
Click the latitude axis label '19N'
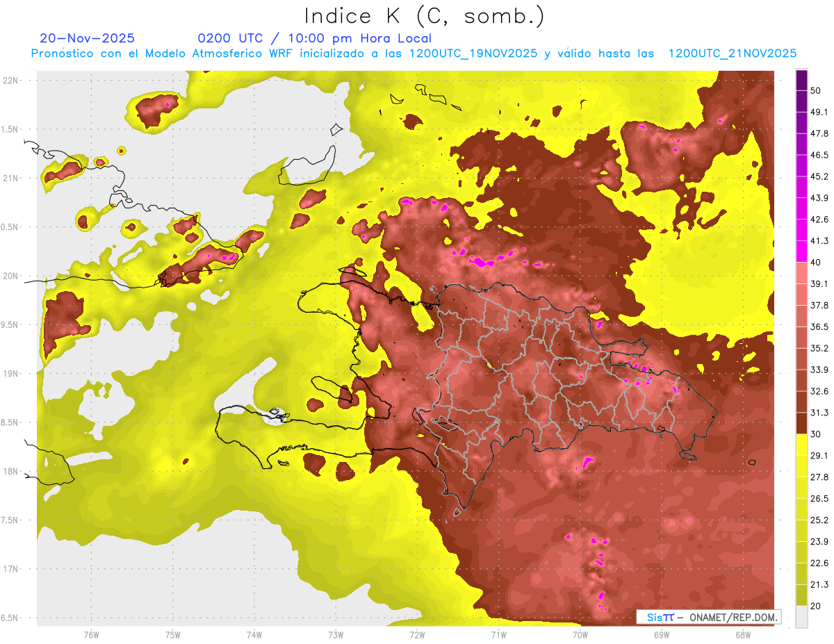click(x=11, y=374)
